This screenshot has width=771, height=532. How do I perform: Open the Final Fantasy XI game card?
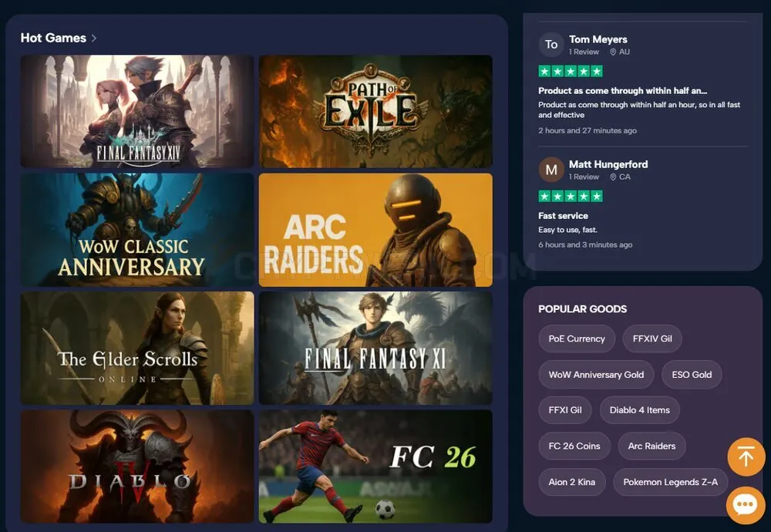[x=375, y=348]
